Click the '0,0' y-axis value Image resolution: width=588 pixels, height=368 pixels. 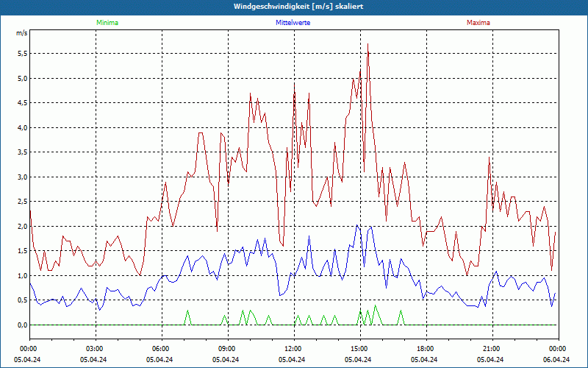[x=23, y=325]
